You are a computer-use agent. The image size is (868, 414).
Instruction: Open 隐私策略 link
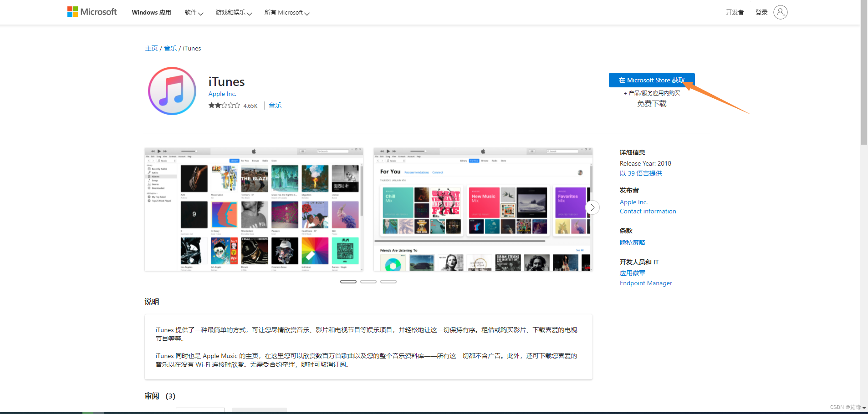click(632, 242)
